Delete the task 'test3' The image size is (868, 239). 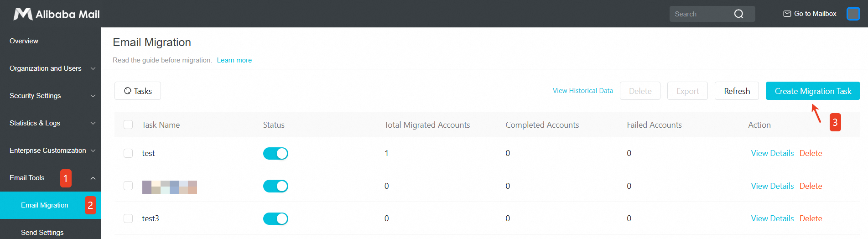(811, 218)
